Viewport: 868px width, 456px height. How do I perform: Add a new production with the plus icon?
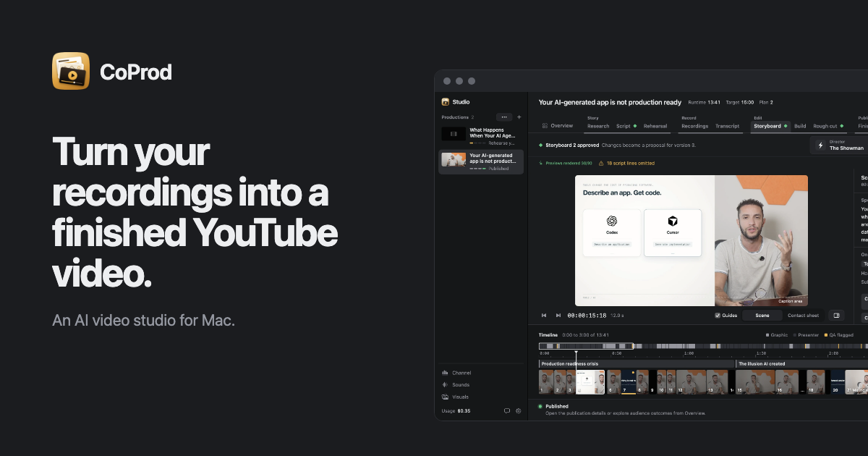click(519, 117)
